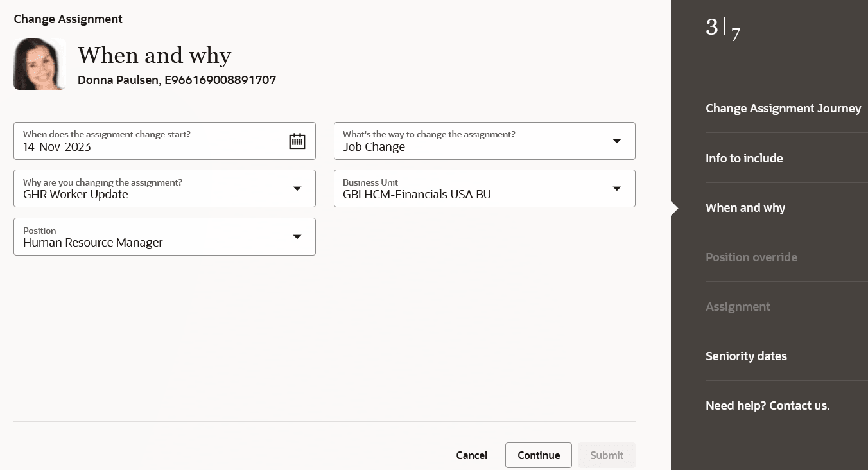Click the Business Unit dropdown arrow icon
Viewport: 868px width, 470px height.
616,188
